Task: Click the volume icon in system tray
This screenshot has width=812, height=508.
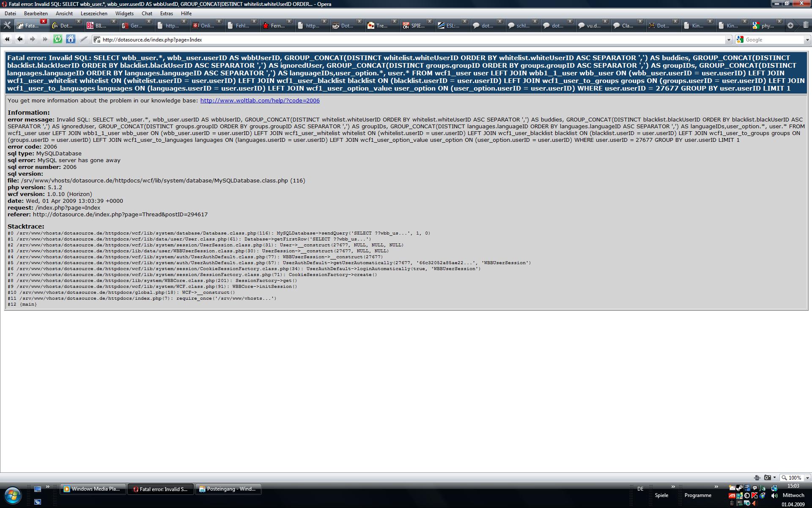Action: 774,495
